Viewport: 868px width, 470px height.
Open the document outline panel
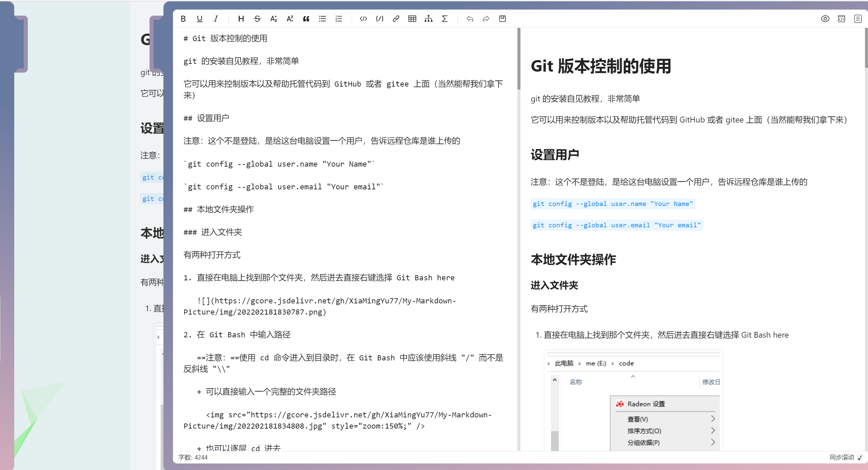click(857, 19)
